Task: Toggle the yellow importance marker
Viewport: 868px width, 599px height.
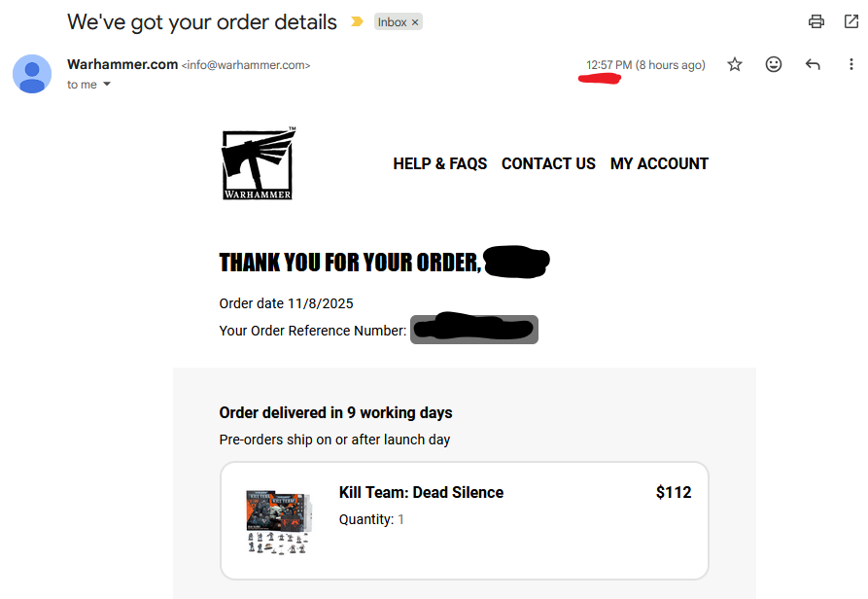Action: [x=357, y=21]
